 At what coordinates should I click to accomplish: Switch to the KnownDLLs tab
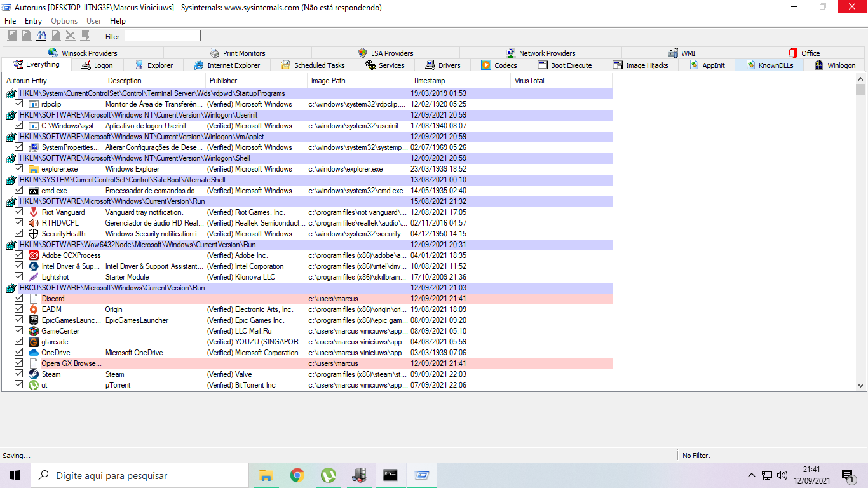point(770,65)
